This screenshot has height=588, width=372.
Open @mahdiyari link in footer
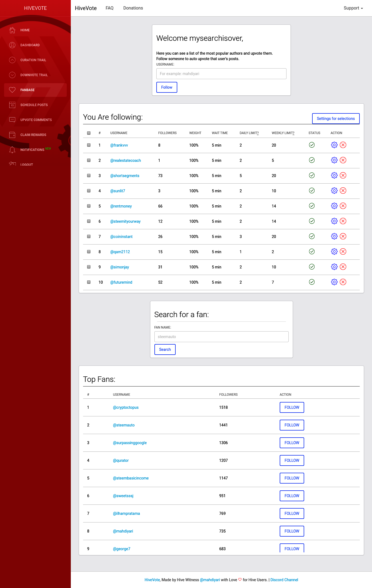210,580
